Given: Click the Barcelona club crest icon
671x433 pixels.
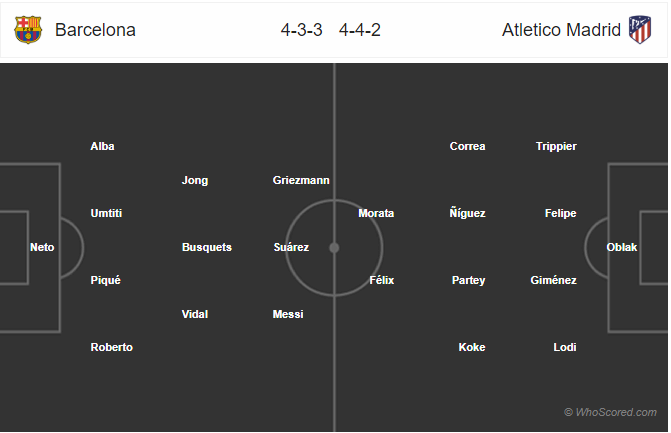Looking at the screenshot, I should click(x=28, y=30).
